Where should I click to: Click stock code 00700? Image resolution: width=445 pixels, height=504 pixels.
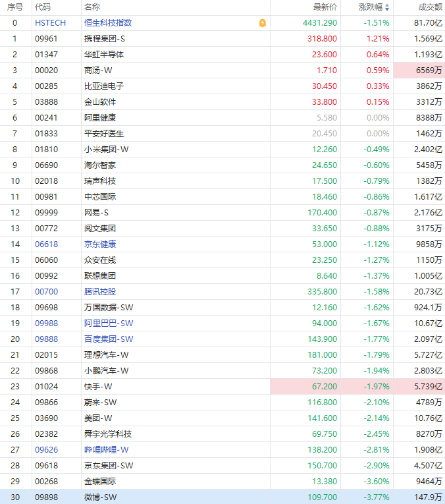[x=47, y=292]
